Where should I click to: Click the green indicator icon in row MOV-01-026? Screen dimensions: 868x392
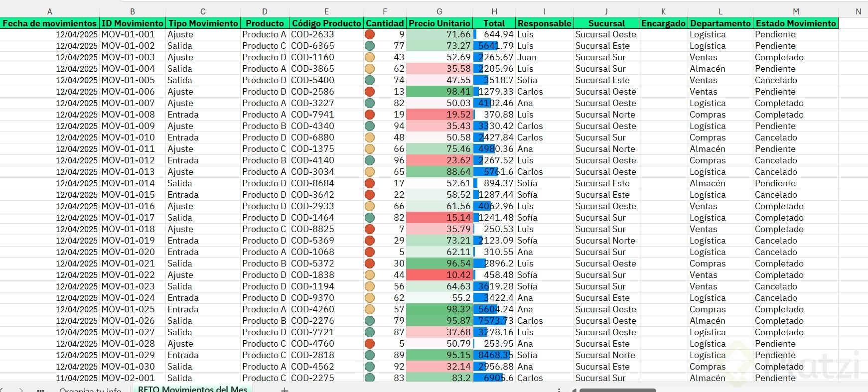(370, 321)
